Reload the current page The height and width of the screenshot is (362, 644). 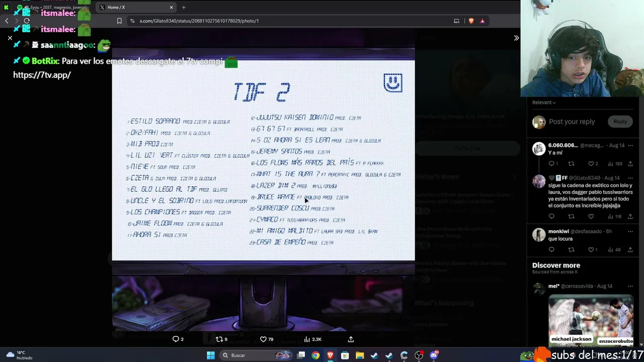27,21
